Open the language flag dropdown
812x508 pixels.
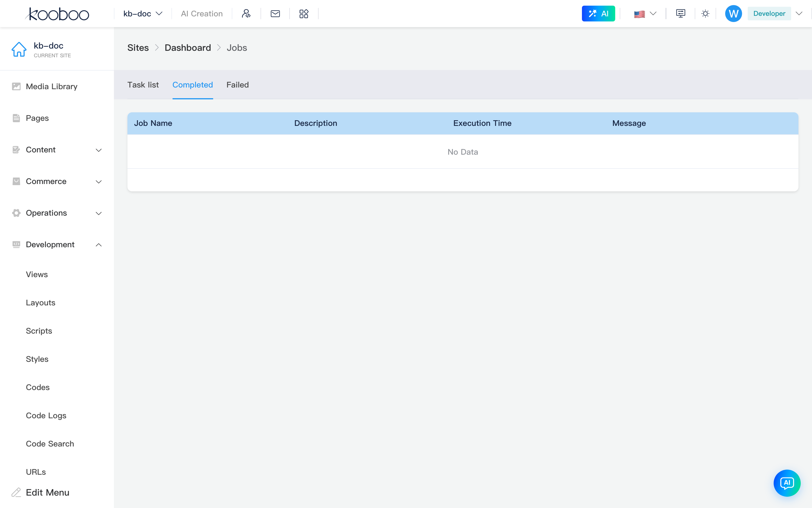coord(645,14)
